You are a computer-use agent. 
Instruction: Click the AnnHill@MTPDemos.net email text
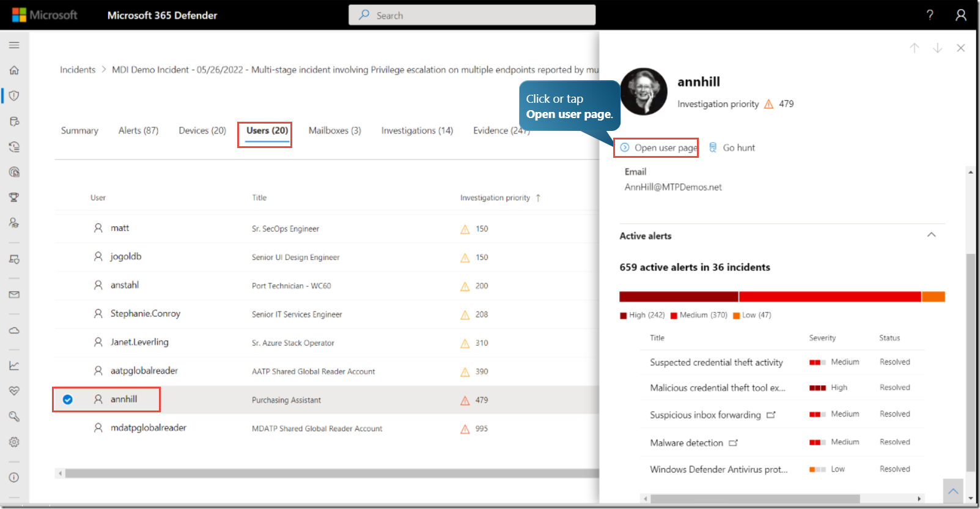[x=673, y=187]
